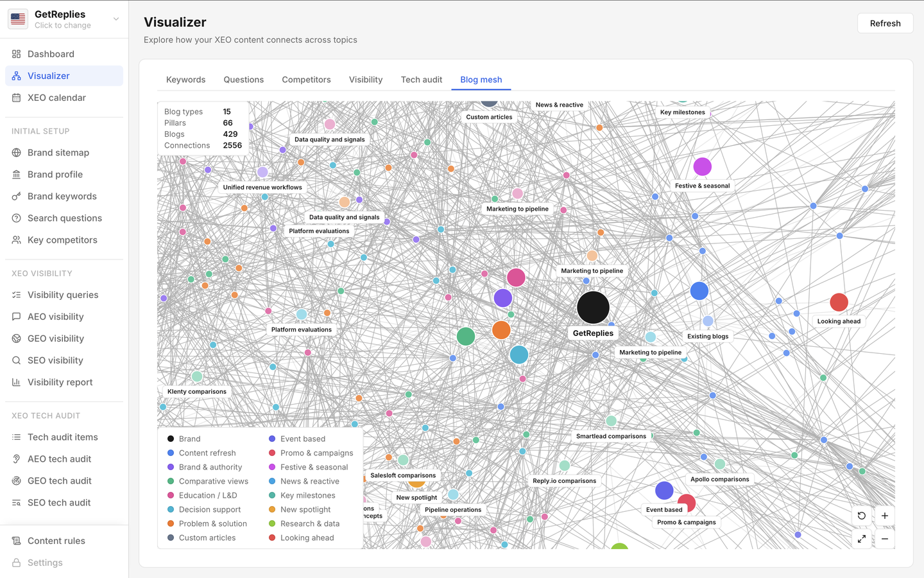Click the Reply.io comparisons label

click(564, 480)
